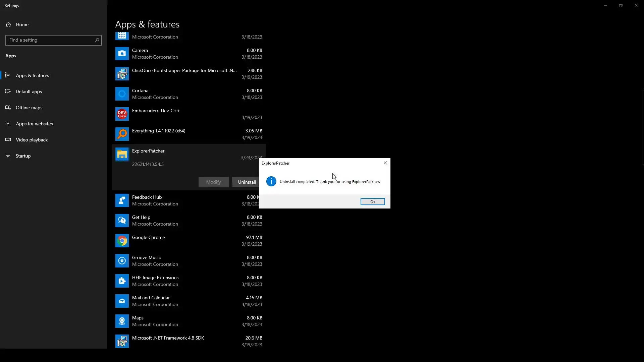
Task: Go to Offline maps section
Action: click(x=29, y=108)
